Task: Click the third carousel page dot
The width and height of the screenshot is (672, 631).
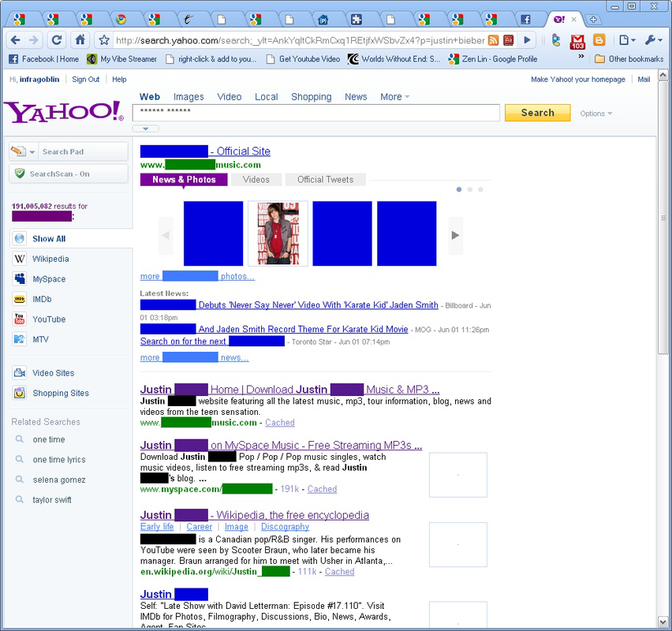Action: tap(480, 189)
